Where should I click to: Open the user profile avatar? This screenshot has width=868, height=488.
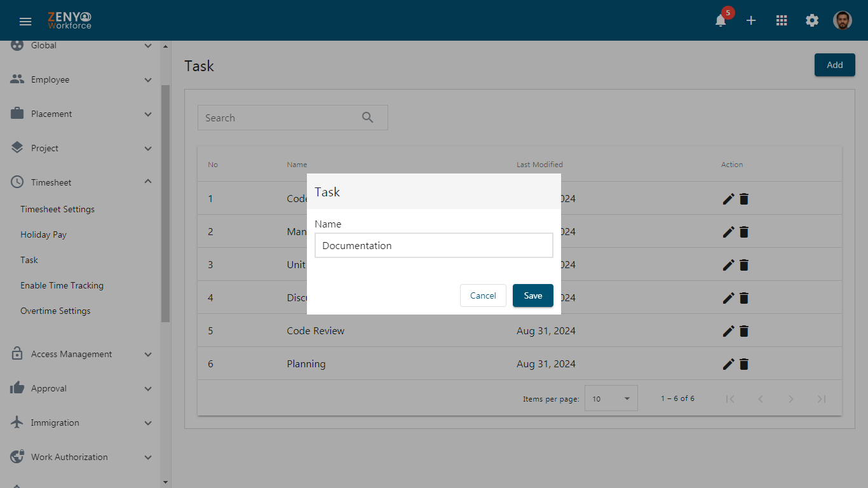click(843, 20)
